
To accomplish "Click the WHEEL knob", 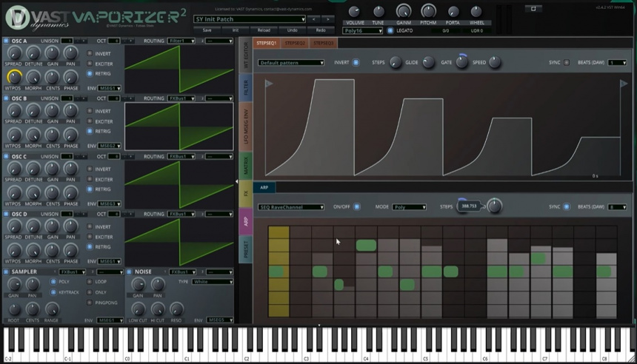I will [476, 11].
